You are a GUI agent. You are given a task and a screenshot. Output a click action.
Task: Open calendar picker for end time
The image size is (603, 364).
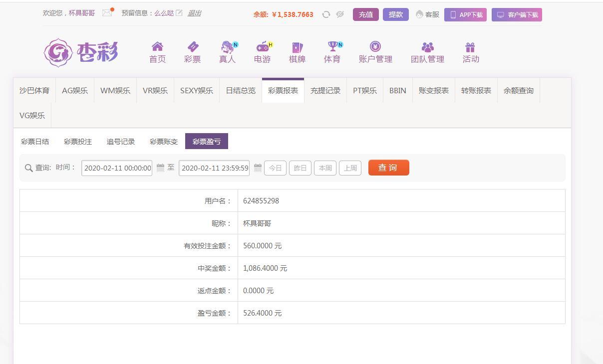(258, 168)
